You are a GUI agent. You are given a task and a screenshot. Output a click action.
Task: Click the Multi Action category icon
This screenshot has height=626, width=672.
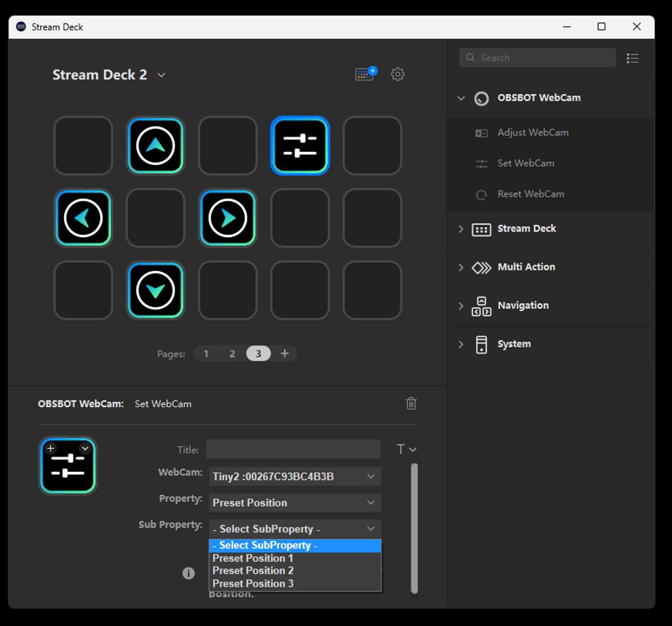[482, 267]
